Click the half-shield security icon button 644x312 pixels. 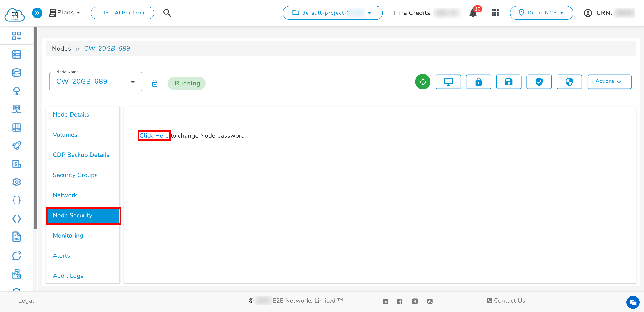click(x=569, y=82)
